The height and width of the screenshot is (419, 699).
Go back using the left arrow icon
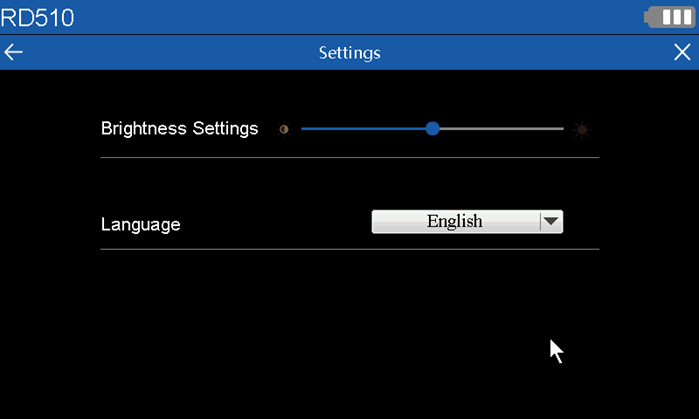(13, 52)
